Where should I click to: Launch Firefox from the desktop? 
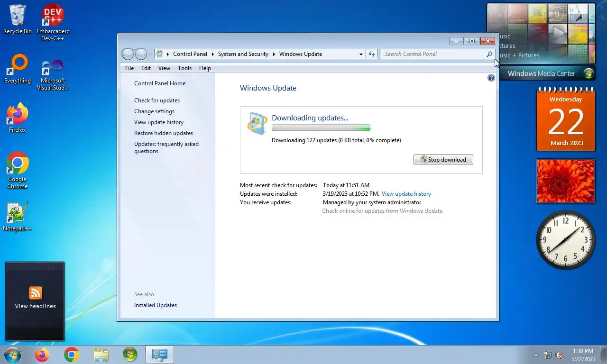click(18, 118)
